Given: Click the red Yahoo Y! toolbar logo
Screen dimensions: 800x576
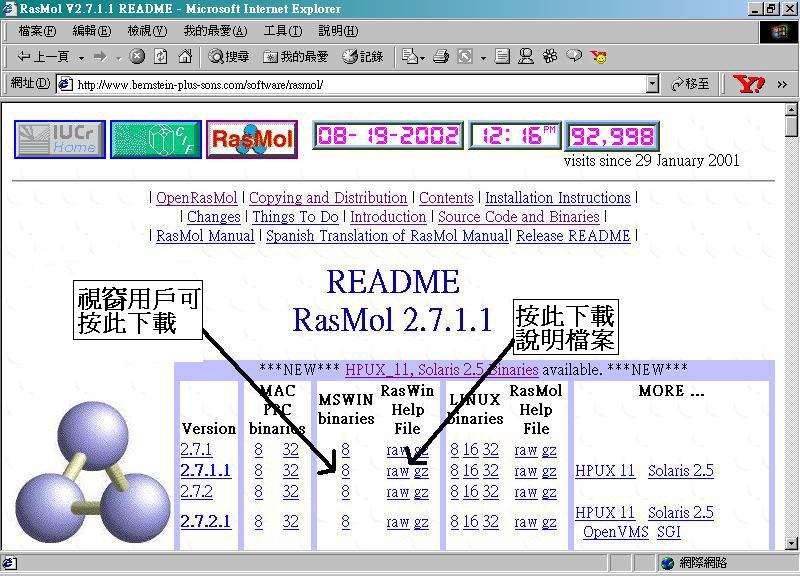Looking at the screenshot, I should [748, 84].
